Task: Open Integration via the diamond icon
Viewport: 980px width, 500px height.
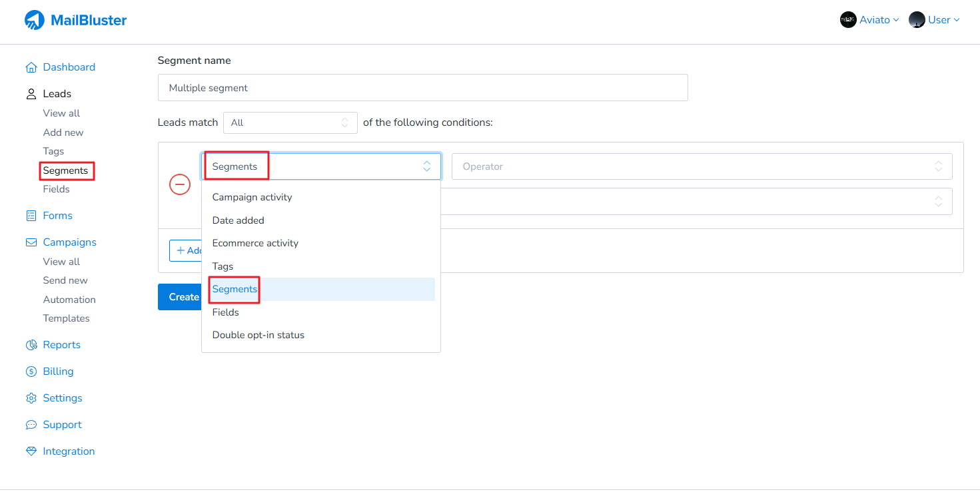Action: 31,451
